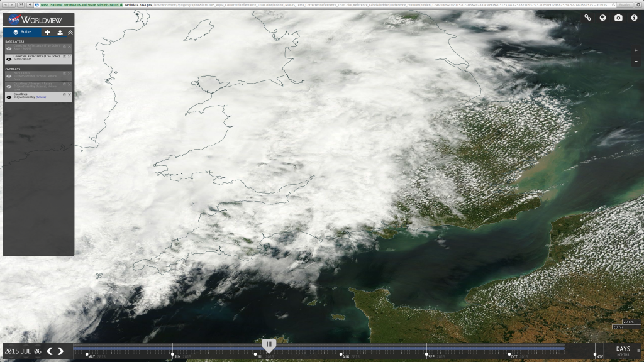The height and width of the screenshot is (362, 644).
Task: Switch to the Active layers tab
Action: tap(22, 32)
